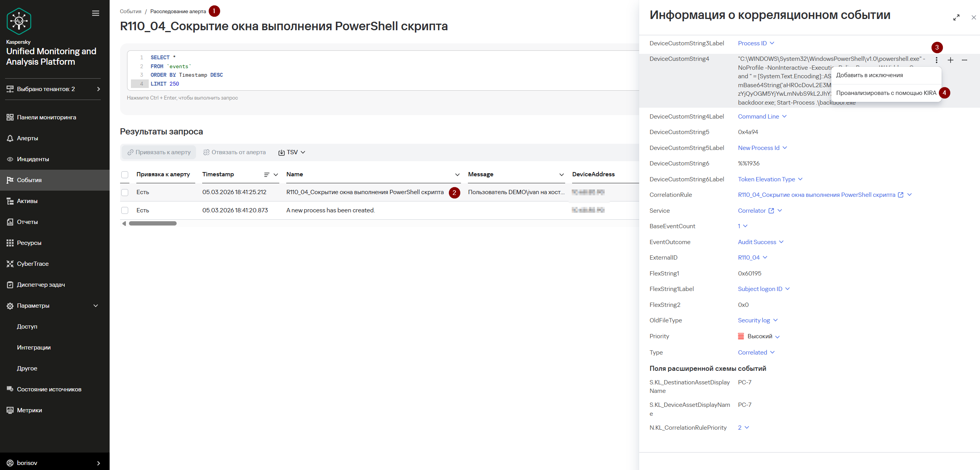The height and width of the screenshot is (470, 980).
Task: Click the Correlator service link
Action: tap(752, 210)
